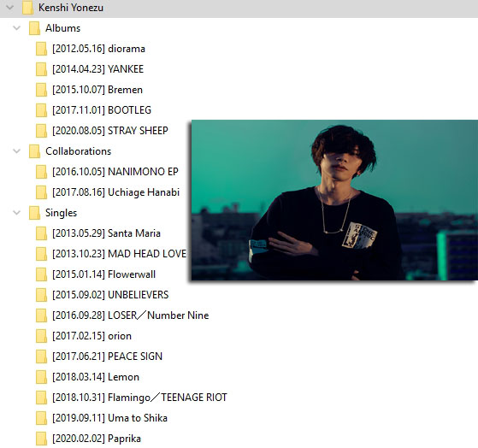The width and height of the screenshot is (478, 448).
Task: Click the Albums folder icon
Action: click(x=34, y=28)
